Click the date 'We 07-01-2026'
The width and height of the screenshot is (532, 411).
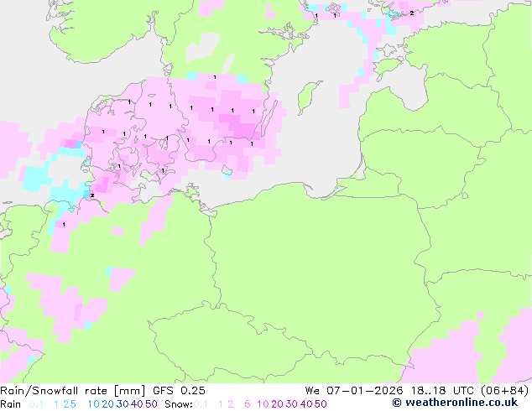point(354,391)
